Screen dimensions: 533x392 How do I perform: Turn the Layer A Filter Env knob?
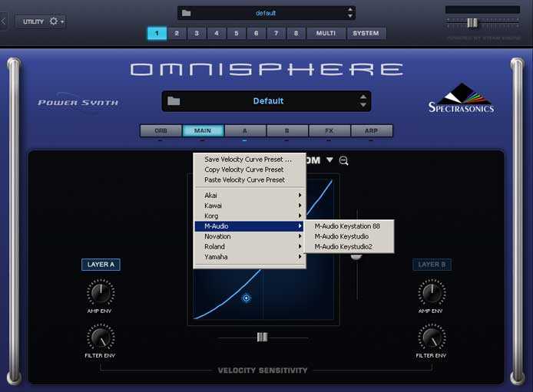click(x=101, y=337)
